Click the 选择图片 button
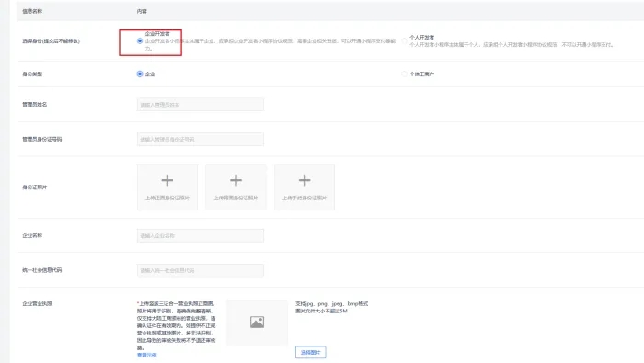Viewport: 644px width, 363px height. (x=311, y=352)
